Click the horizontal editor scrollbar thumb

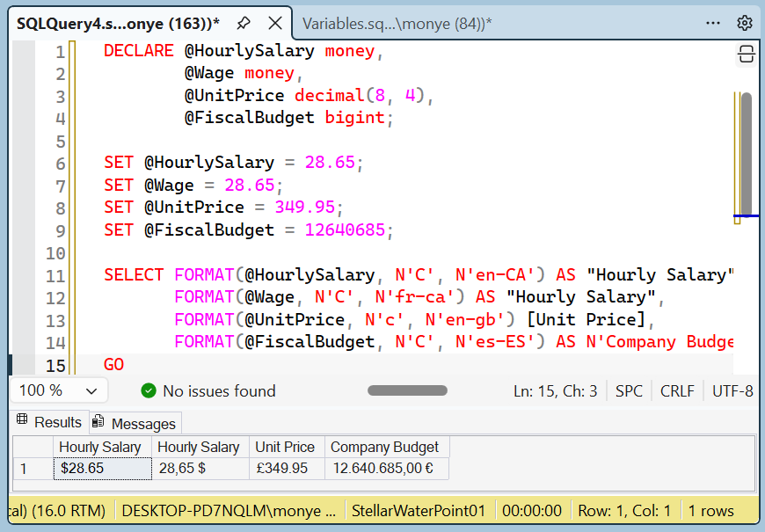pyautogui.click(x=407, y=390)
